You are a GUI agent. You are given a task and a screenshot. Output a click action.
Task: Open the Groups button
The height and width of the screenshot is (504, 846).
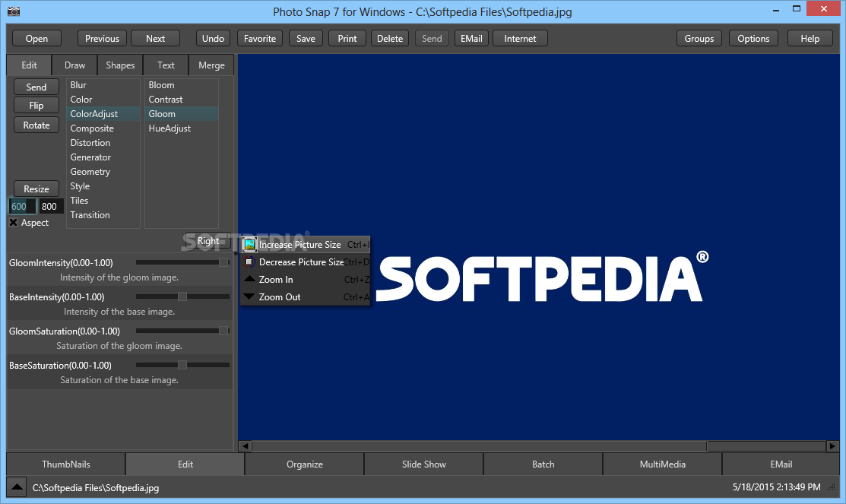click(699, 38)
